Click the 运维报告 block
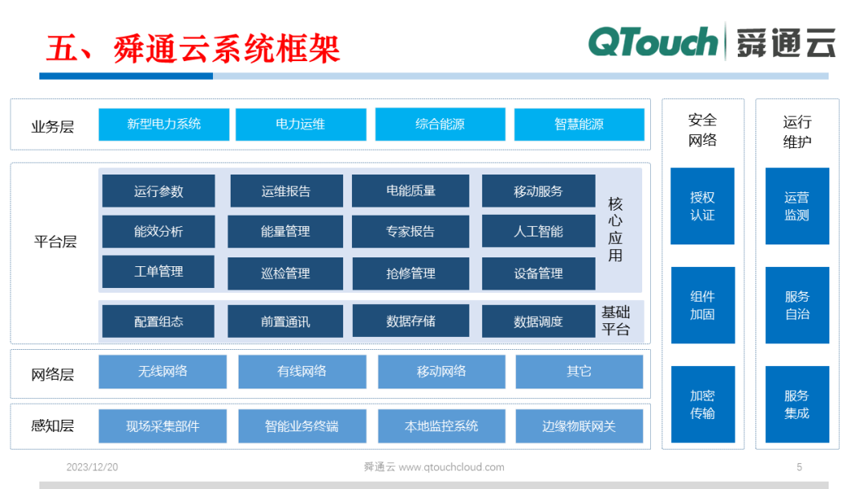 [x=286, y=191]
